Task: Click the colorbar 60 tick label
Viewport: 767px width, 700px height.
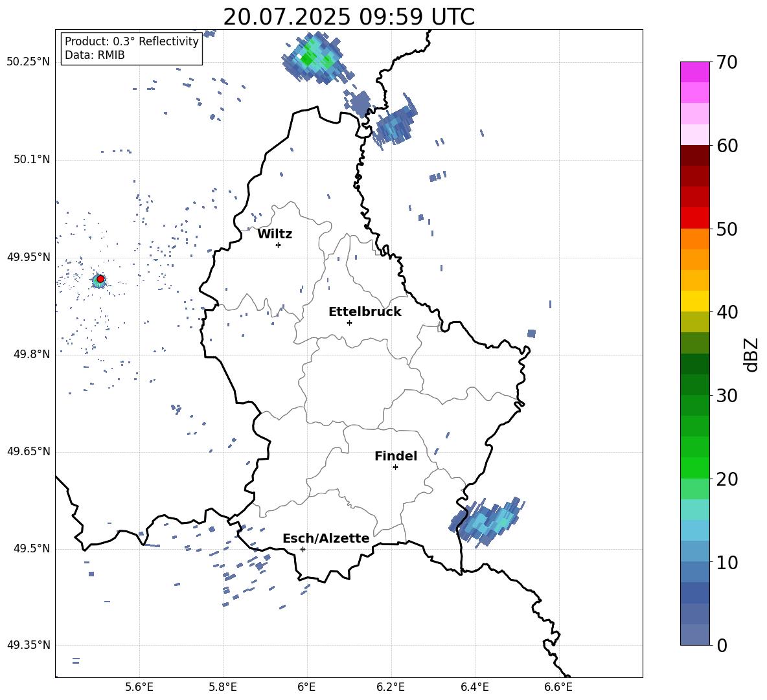Action: click(x=727, y=146)
